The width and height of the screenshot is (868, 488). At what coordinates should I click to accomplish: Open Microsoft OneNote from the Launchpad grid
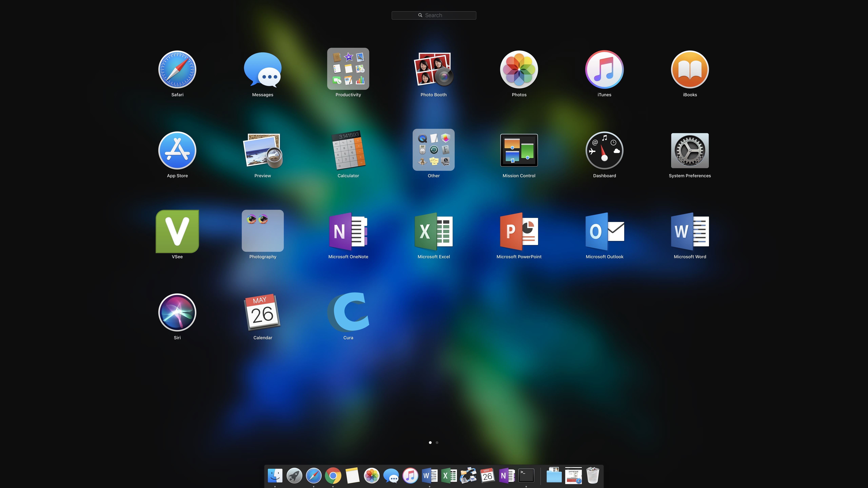[x=348, y=231]
